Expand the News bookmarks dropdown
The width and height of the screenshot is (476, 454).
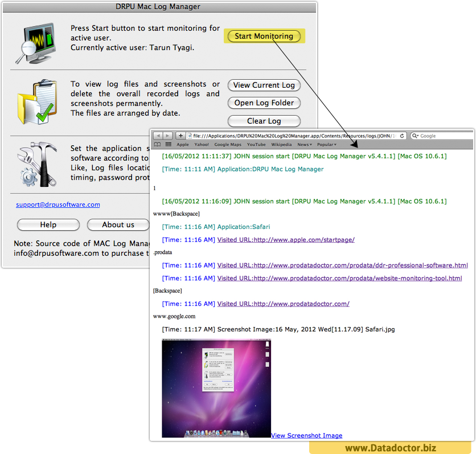(305, 145)
